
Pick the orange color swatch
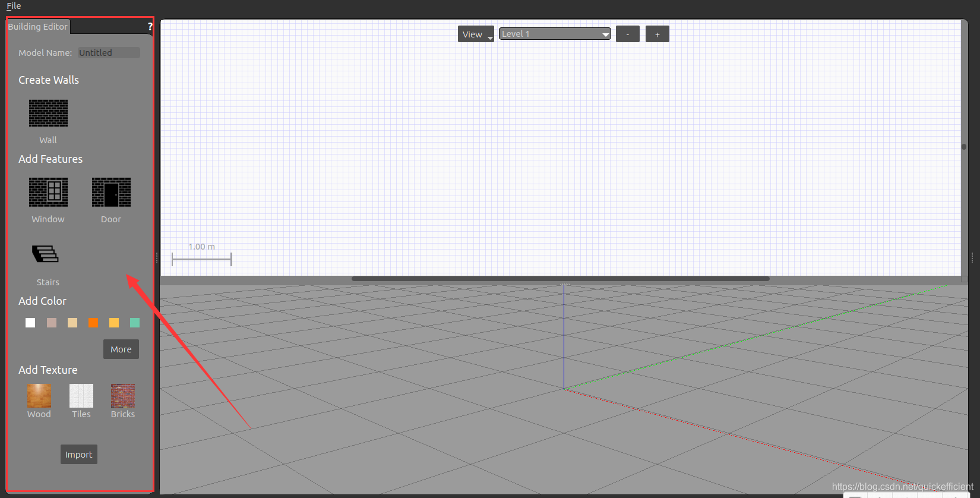tap(93, 323)
